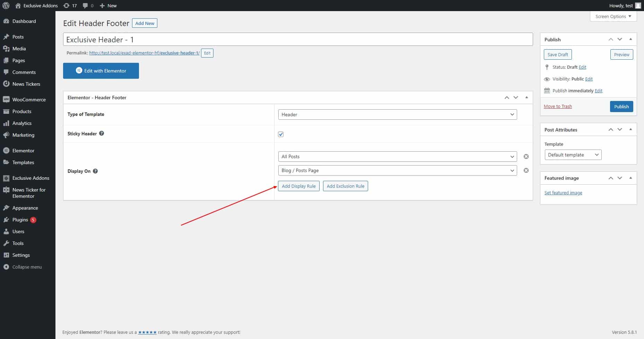
Task: Move Elementor - Header Footer panel up
Action: point(507,98)
